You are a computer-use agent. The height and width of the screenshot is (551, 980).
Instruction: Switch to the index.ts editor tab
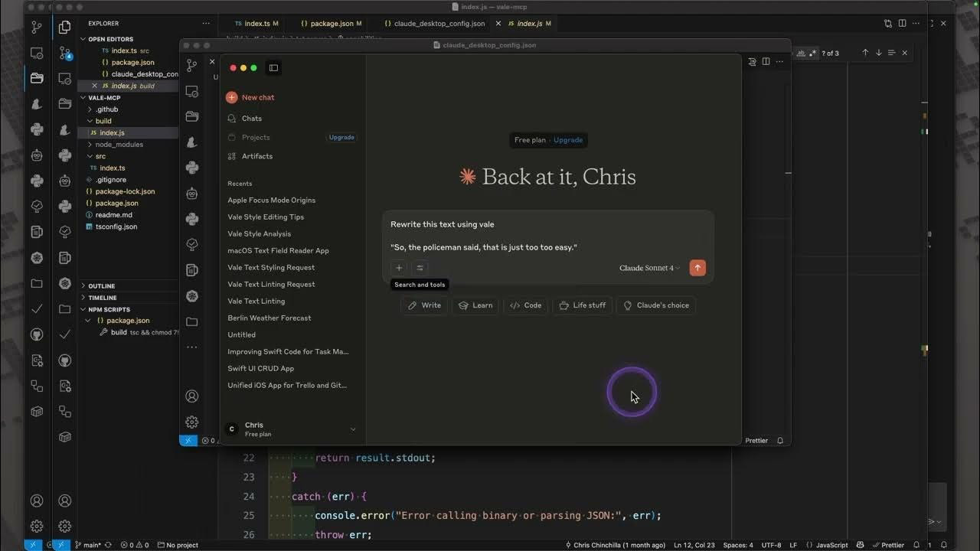(x=256, y=24)
